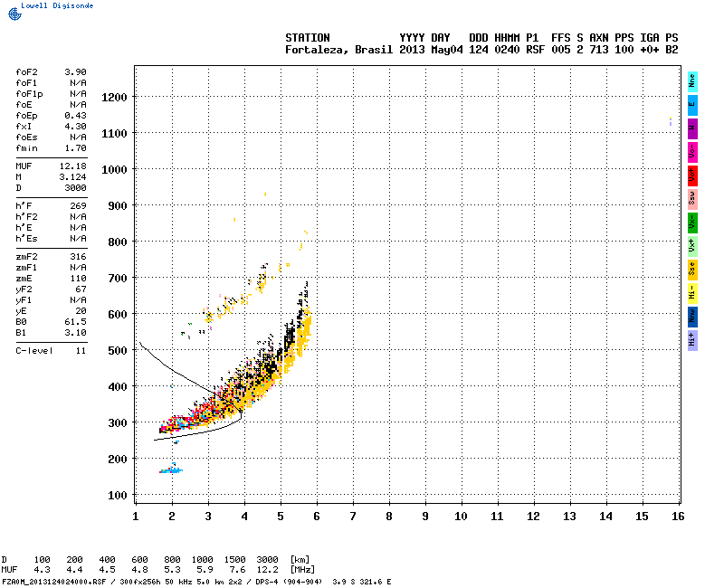Pick the magenta Vo- legend swatch

692,152
